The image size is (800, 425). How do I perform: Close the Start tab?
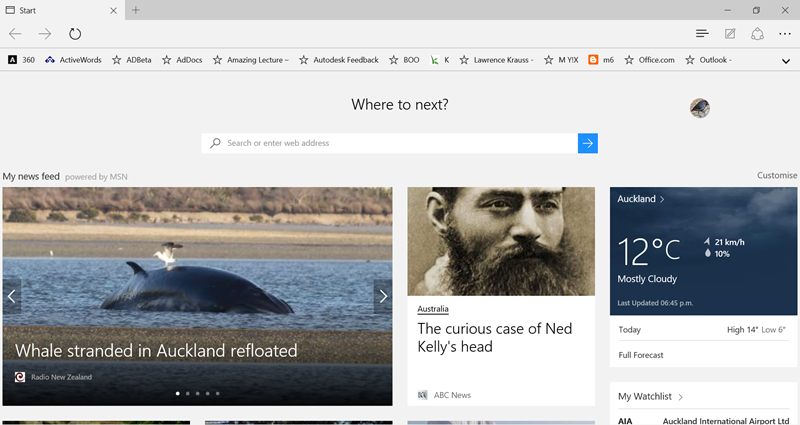click(114, 10)
